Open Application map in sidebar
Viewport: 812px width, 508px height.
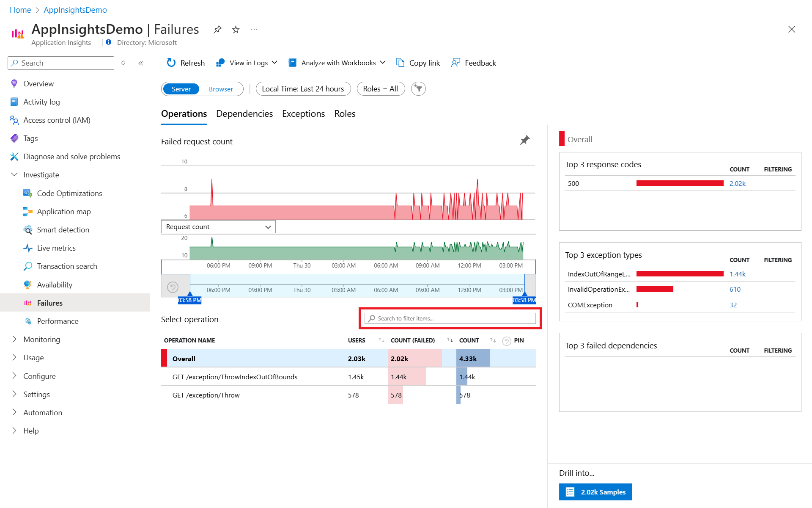point(63,211)
